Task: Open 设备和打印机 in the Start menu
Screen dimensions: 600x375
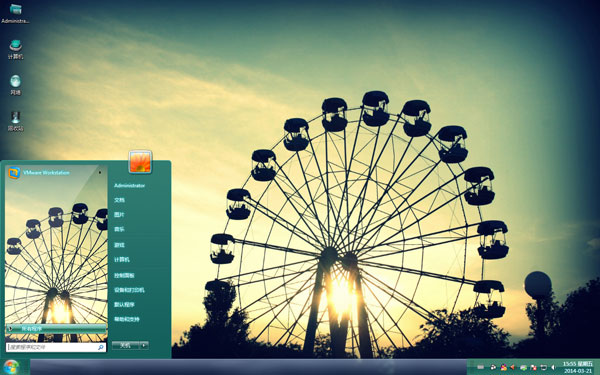Action: pyautogui.click(x=129, y=290)
